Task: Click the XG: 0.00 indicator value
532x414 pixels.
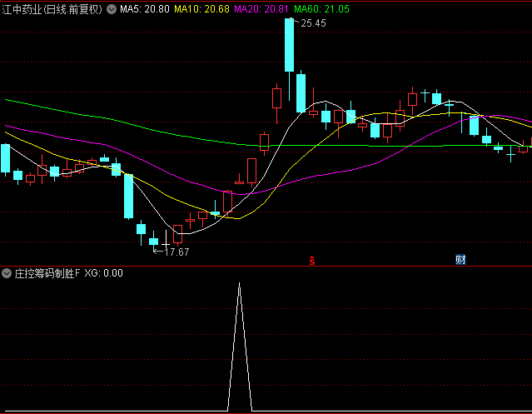Action: [103, 273]
